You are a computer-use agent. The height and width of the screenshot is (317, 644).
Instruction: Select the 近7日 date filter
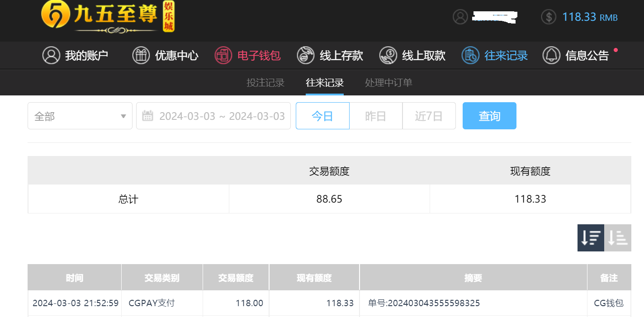(x=429, y=116)
